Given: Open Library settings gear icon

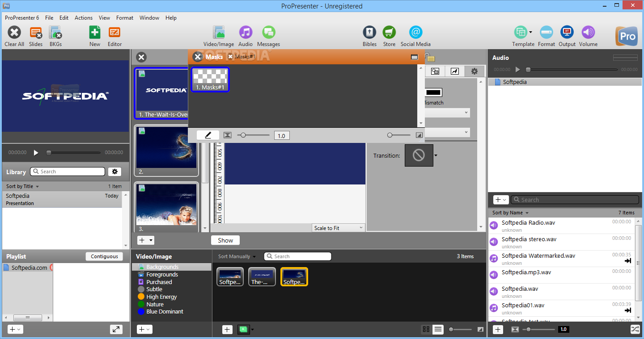Looking at the screenshot, I should [115, 172].
